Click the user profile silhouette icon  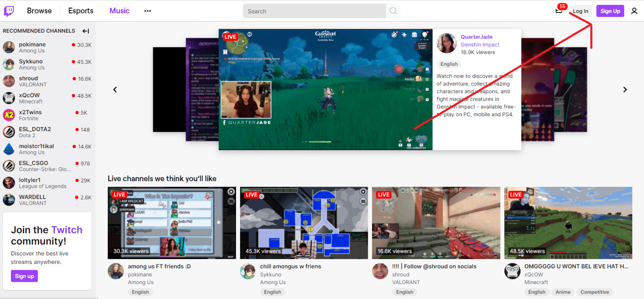point(634,11)
